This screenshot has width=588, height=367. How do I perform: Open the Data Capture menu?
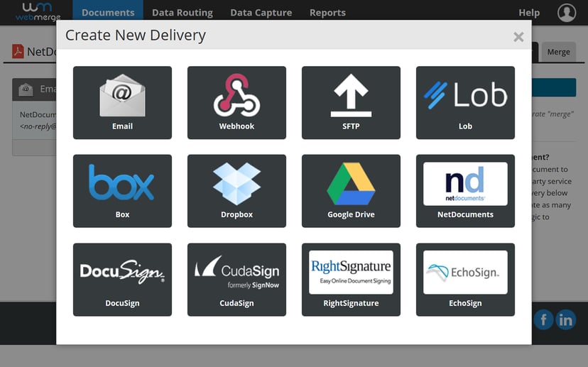(x=261, y=12)
